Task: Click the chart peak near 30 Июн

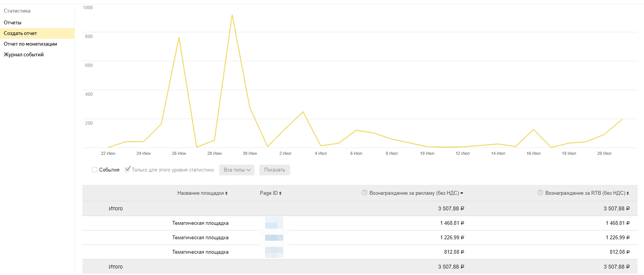Action: click(232, 15)
